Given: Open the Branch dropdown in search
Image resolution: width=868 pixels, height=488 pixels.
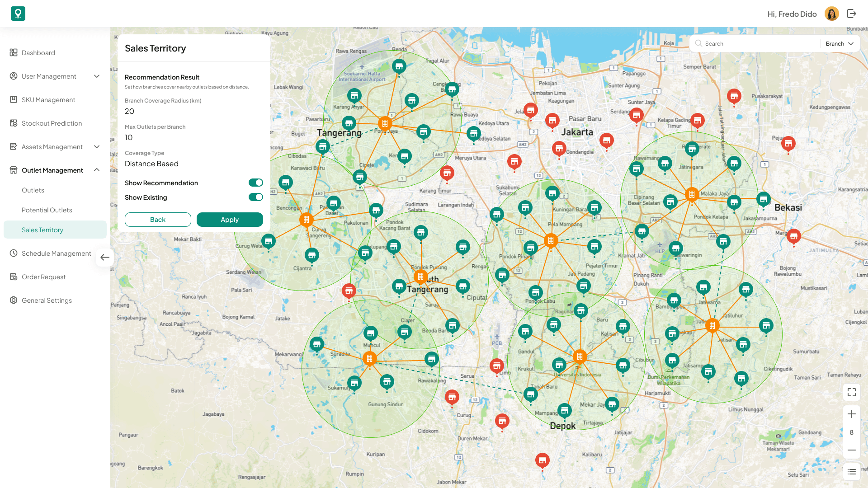Looking at the screenshot, I should (840, 43).
